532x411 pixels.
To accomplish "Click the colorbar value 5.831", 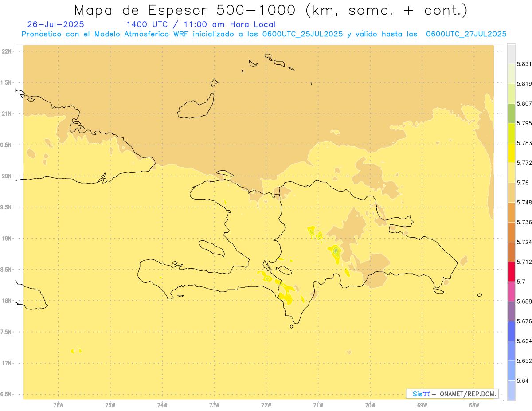I will 524,64.
